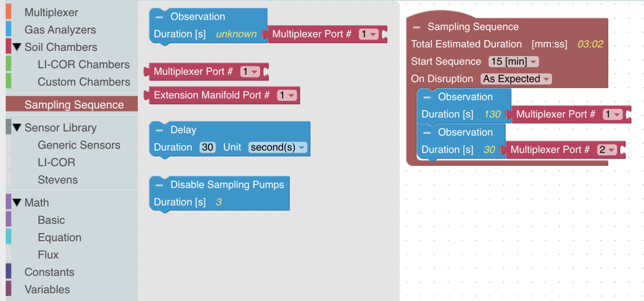The width and height of the screenshot is (644, 301).
Task: Open the Start Sequence 15 [min] dropdown
Action: (x=513, y=61)
